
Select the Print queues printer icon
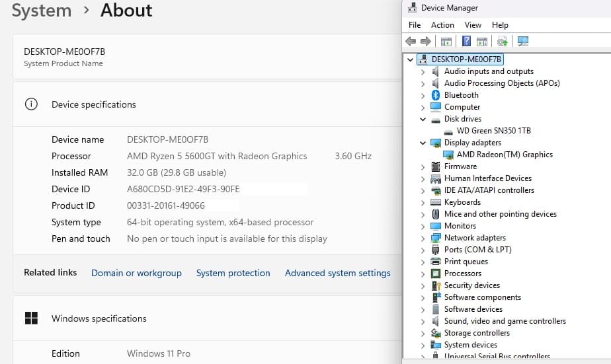436,261
